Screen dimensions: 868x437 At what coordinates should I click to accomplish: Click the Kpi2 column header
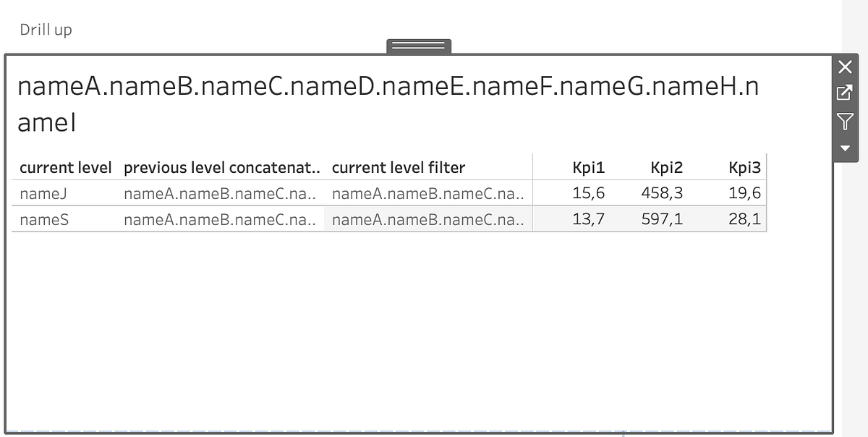click(666, 167)
